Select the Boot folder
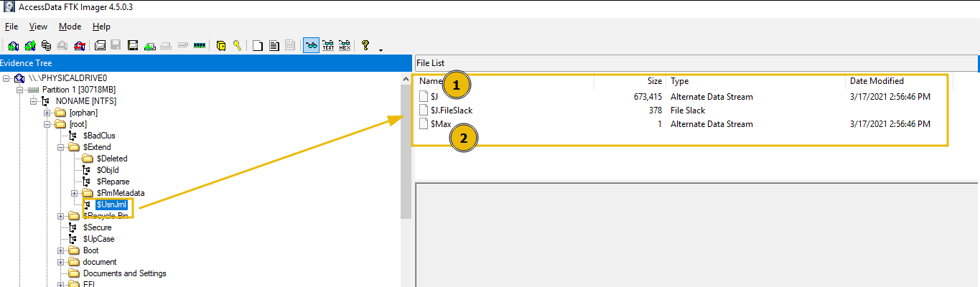 tap(91, 250)
